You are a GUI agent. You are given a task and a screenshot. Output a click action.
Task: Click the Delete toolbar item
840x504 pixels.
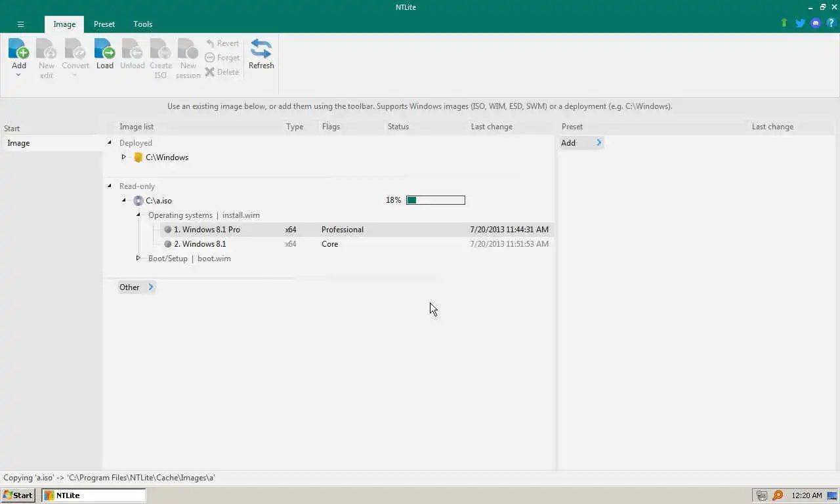[222, 72]
